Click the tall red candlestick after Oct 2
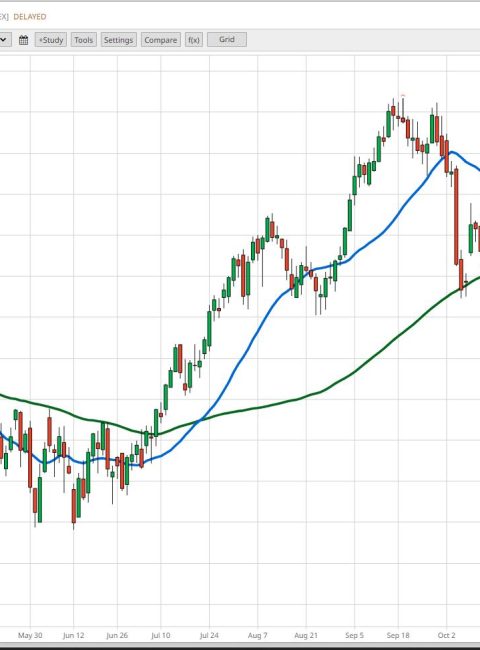Viewport: 480px width, 650px height. (456, 216)
